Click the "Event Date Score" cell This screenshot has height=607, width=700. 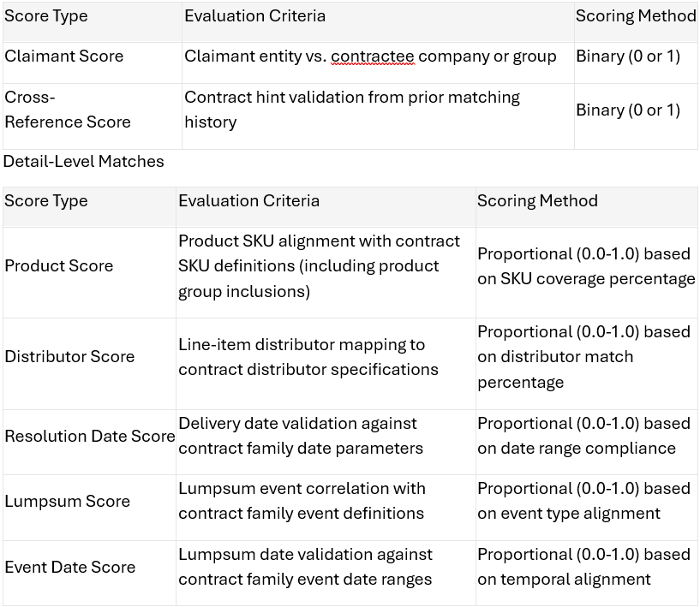point(70,568)
